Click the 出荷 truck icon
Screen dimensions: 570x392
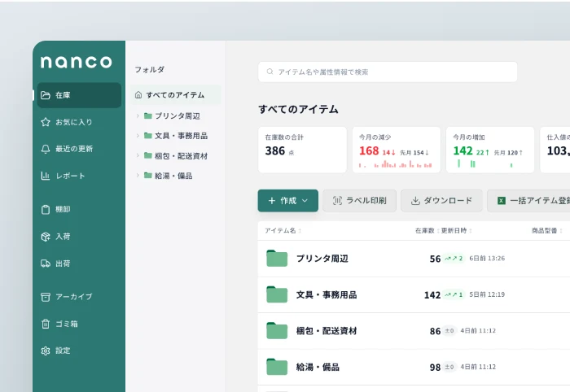(x=46, y=264)
